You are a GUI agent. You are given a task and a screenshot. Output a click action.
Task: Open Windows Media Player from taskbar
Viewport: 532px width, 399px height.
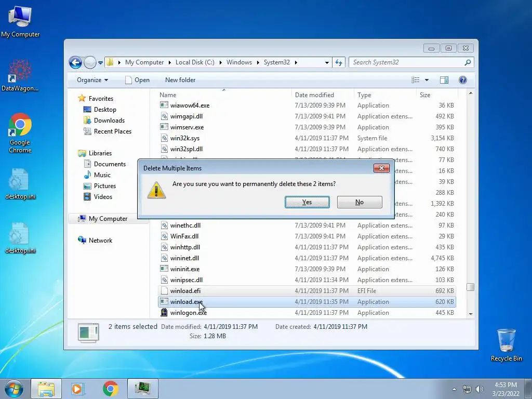(77, 389)
